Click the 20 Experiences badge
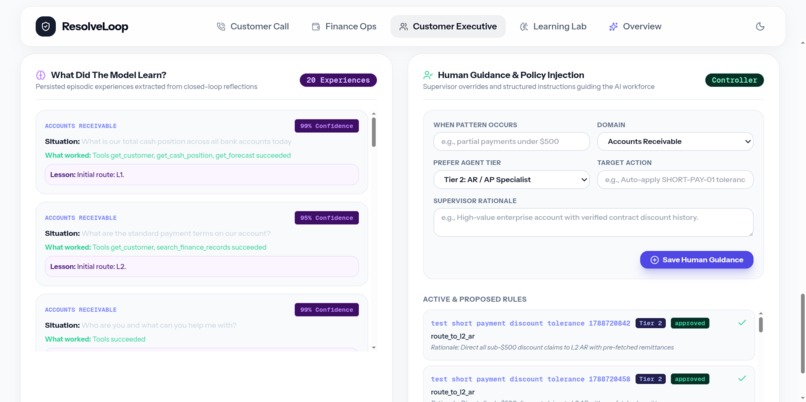This screenshot has height=402, width=806. point(338,80)
